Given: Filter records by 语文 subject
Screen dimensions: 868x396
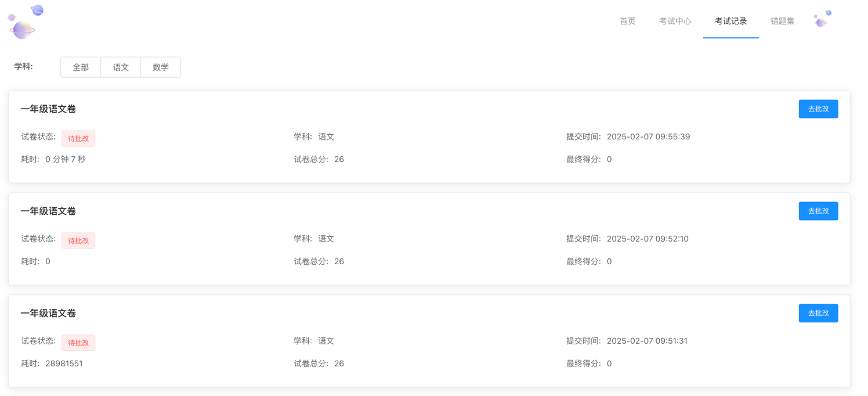Looking at the screenshot, I should pyautogui.click(x=121, y=67).
